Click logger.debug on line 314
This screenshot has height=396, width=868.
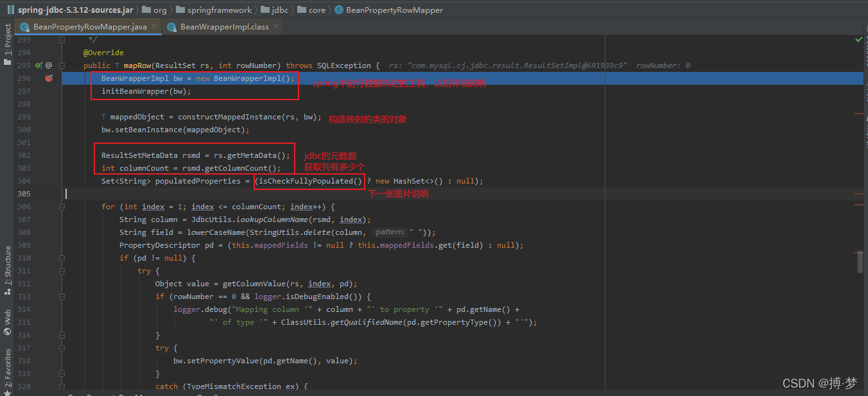(200, 309)
